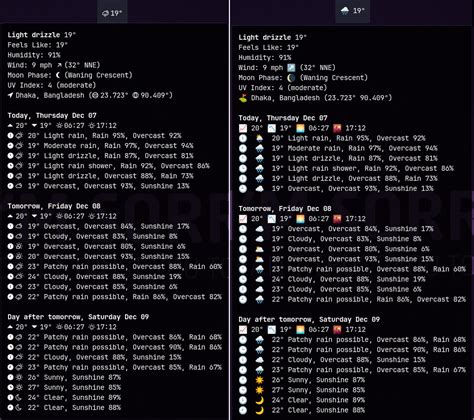Click the 19° rain-cloud widget above the right panel

[x=353, y=11]
